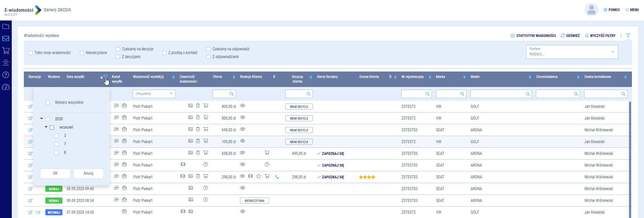Check the 'Nieodczytane' filter checkbox

coord(82,53)
